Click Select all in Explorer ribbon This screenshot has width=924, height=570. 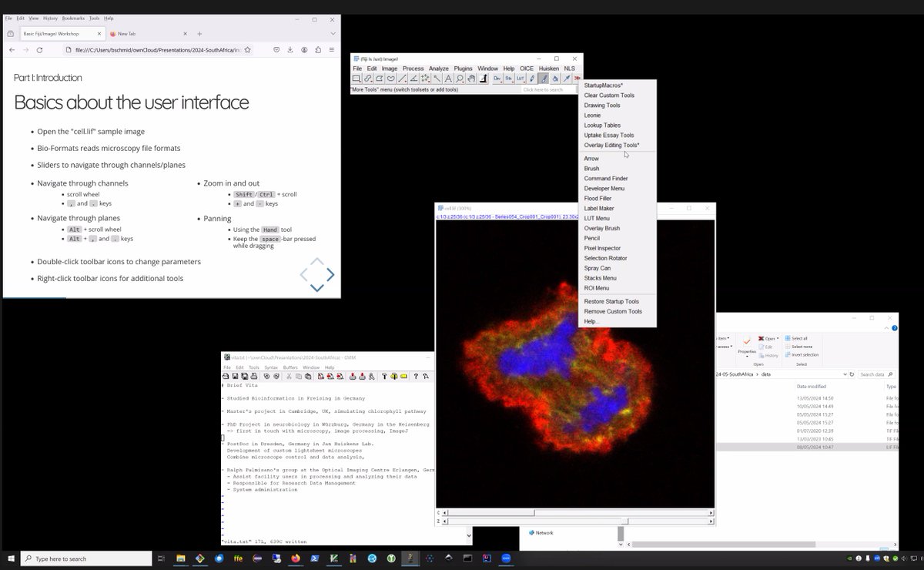click(797, 338)
